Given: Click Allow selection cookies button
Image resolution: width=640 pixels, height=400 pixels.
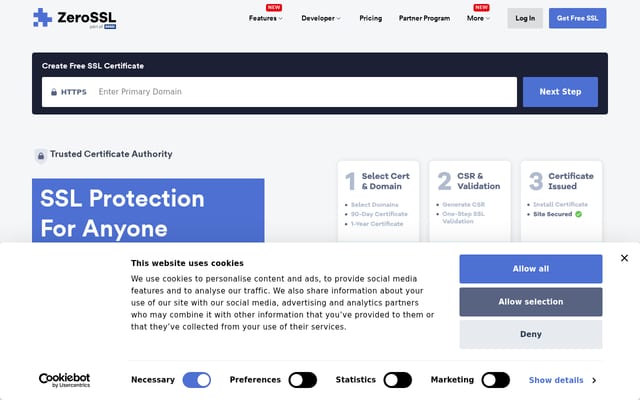Looking at the screenshot, I should pyautogui.click(x=531, y=302).
